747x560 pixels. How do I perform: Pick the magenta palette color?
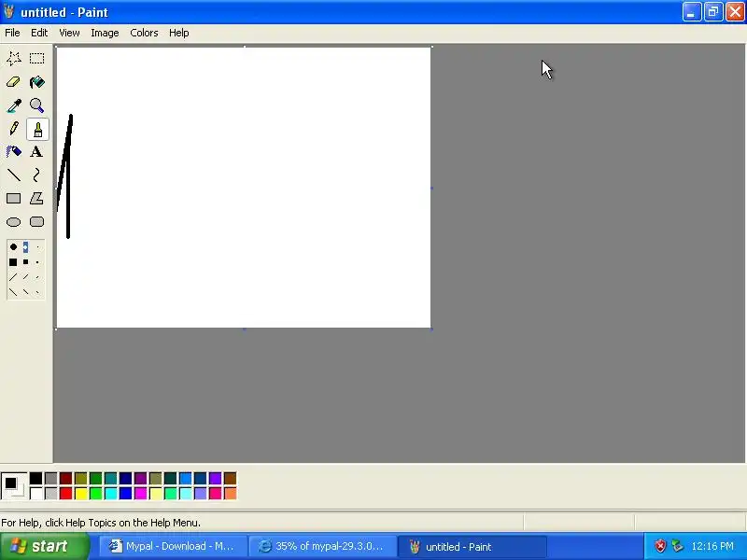click(141, 494)
